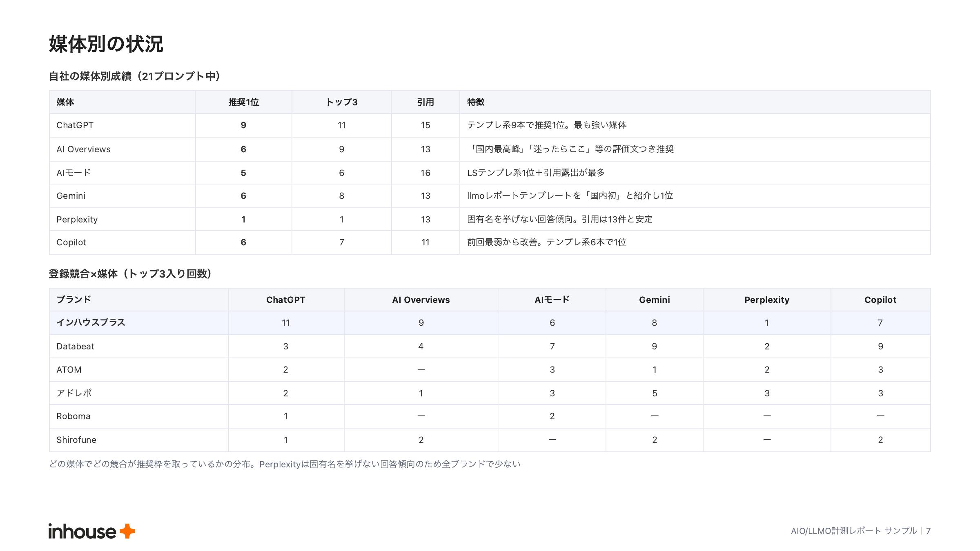Click text 固有名を挙げない回答傾向。引用は13件と安定
Viewport: 980px width, 551px height.
coord(560,219)
